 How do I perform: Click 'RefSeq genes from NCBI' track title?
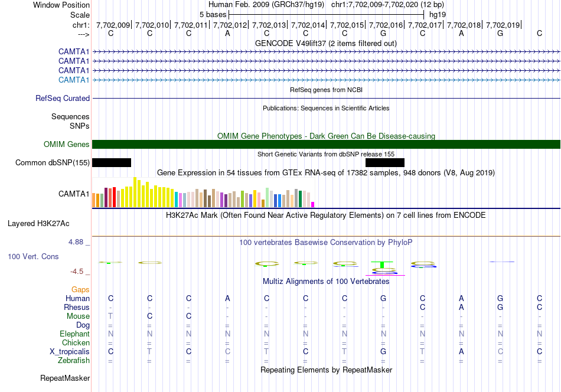coord(326,90)
